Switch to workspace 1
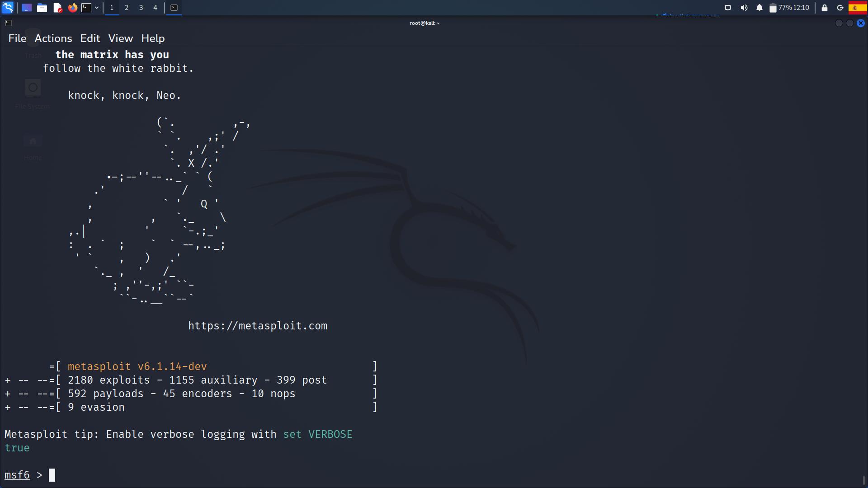Viewport: 868px width, 488px height. pyautogui.click(x=112, y=8)
